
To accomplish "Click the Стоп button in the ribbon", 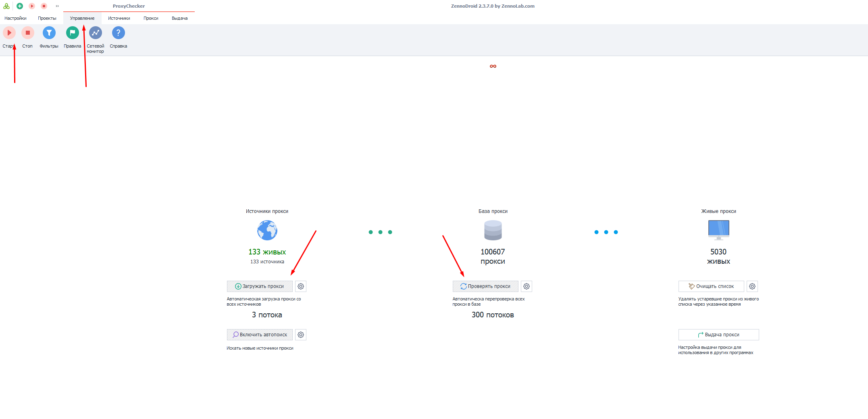I will coord(27,33).
